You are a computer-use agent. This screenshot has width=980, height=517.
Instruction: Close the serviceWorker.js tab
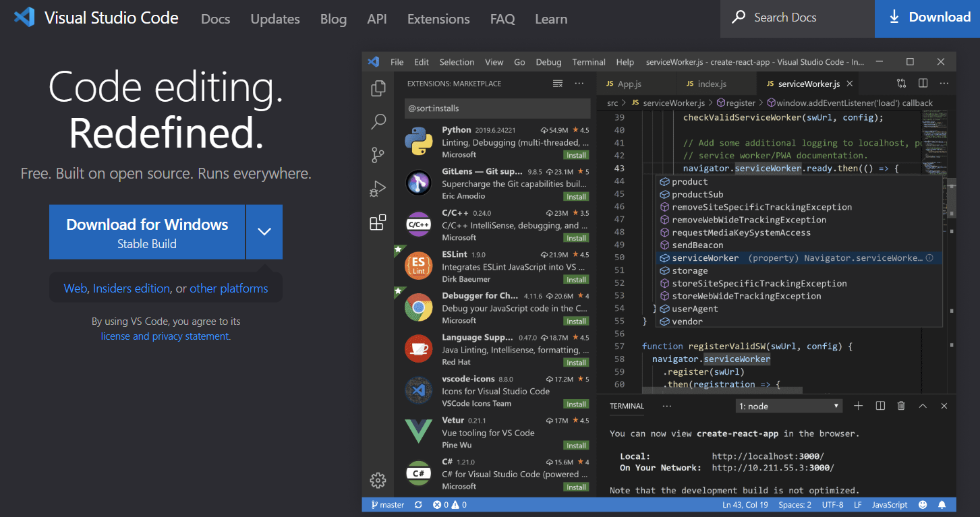pos(850,84)
